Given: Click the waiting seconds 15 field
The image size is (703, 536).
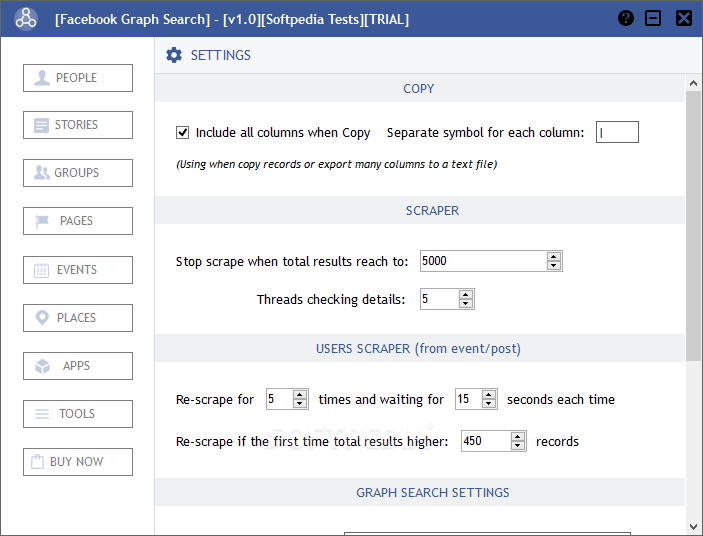Looking at the screenshot, I should [469, 399].
